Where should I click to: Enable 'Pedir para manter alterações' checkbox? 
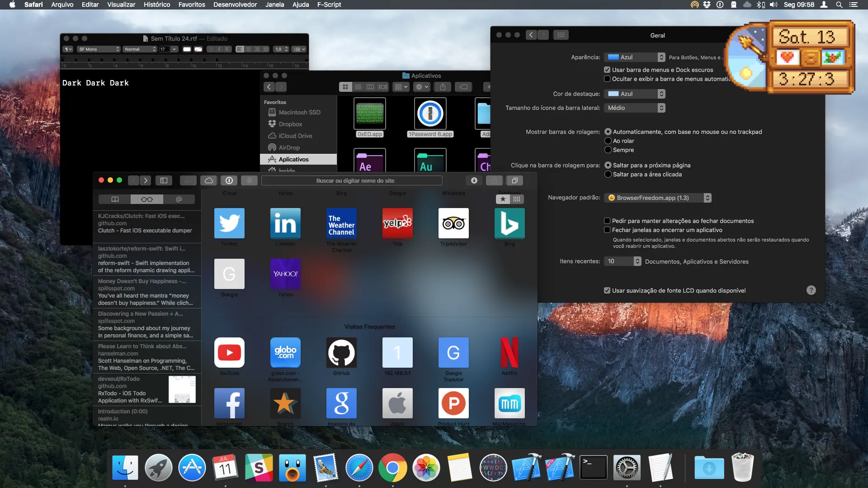(607, 221)
